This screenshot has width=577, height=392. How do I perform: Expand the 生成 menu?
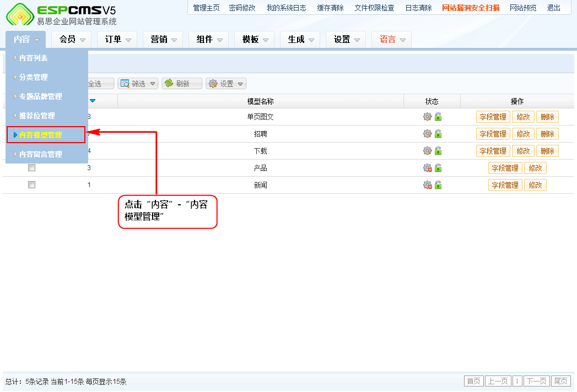(x=300, y=39)
